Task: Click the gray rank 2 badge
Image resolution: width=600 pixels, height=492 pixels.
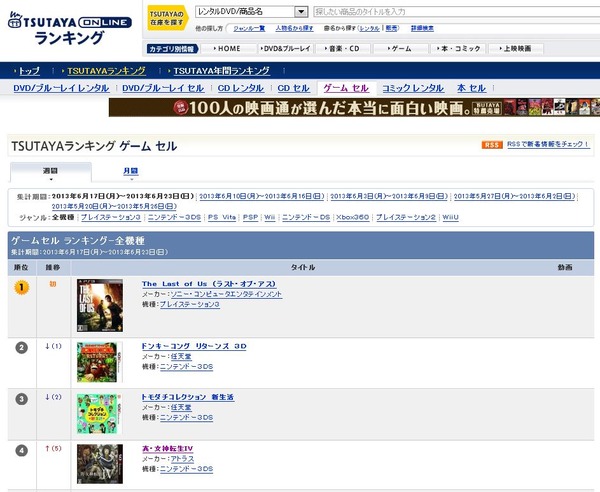Action: pos(21,348)
